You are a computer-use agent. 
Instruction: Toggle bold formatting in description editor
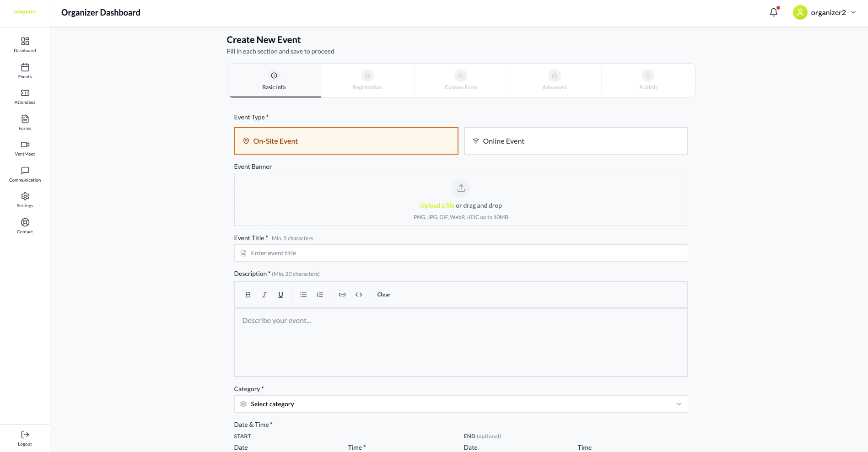[x=248, y=295]
